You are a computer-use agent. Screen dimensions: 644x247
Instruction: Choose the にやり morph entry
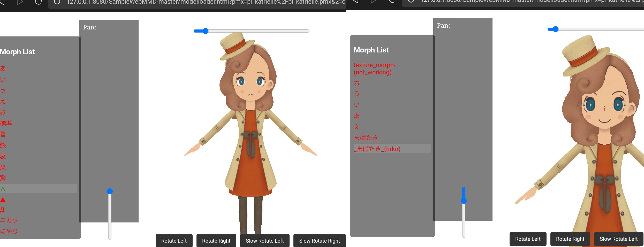point(9,231)
